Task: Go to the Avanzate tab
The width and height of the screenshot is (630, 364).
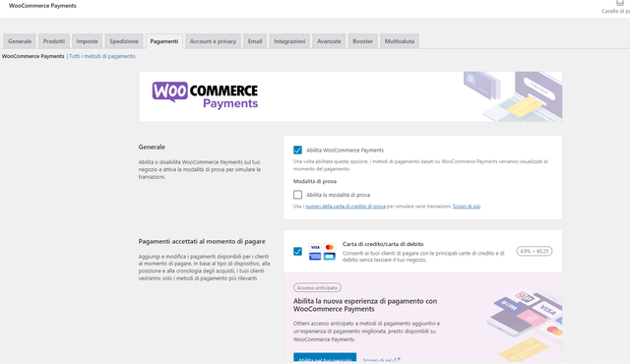Action: point(329,41)
